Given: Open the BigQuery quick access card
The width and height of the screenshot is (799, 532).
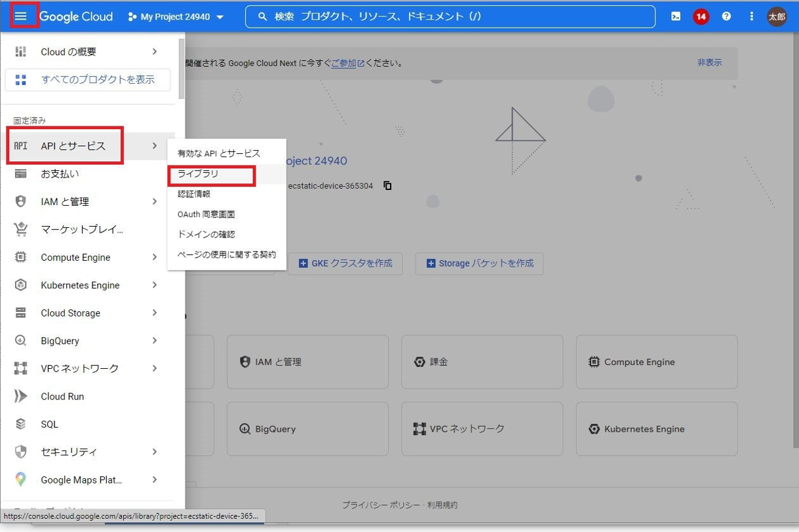Looking at the screenshot, I should (x=307, y=429).
